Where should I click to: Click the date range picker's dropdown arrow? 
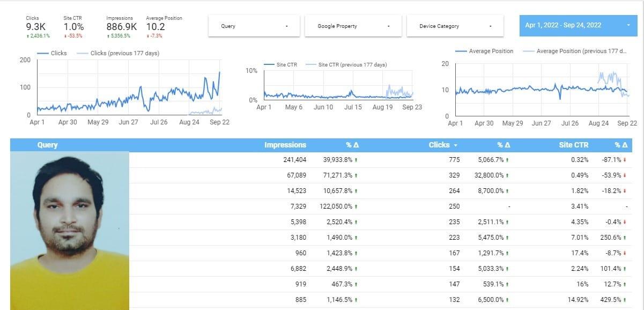coord(628,25)
